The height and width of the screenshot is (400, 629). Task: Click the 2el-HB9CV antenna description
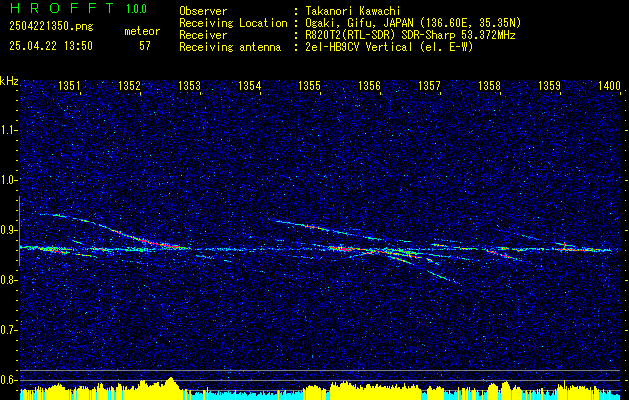coord(389,47)
